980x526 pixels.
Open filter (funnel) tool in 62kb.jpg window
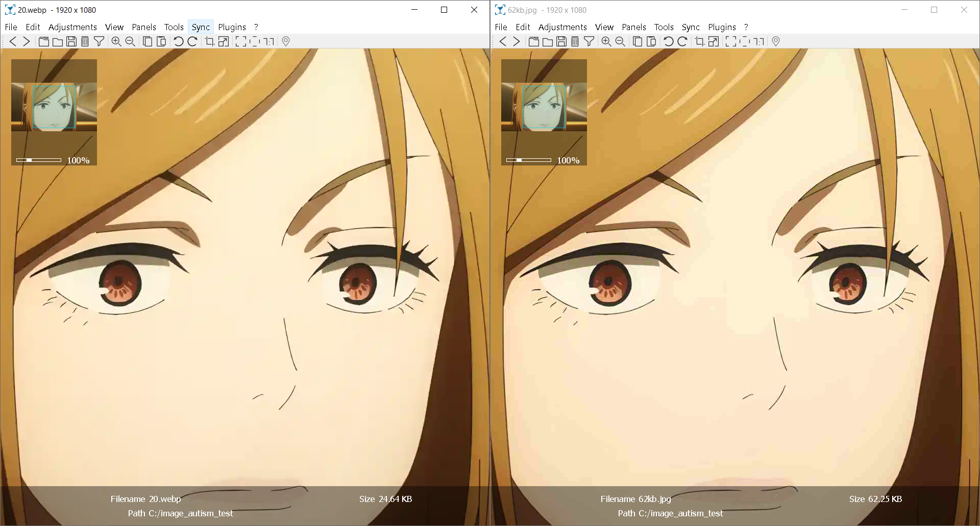coord(589,41)
